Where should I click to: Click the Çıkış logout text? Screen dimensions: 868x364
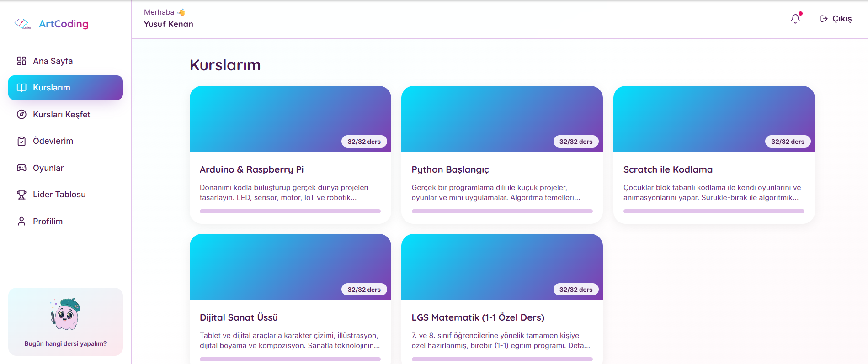click(x=842, y=19)
